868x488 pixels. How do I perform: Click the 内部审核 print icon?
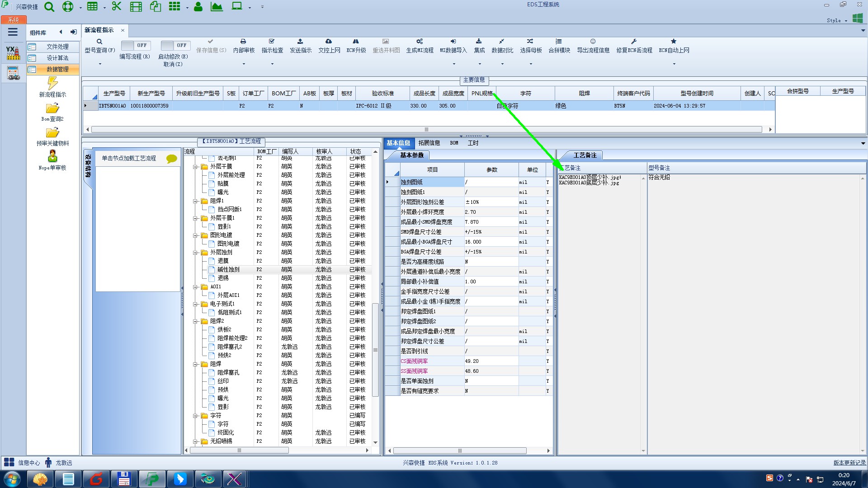tap(243, 42)
